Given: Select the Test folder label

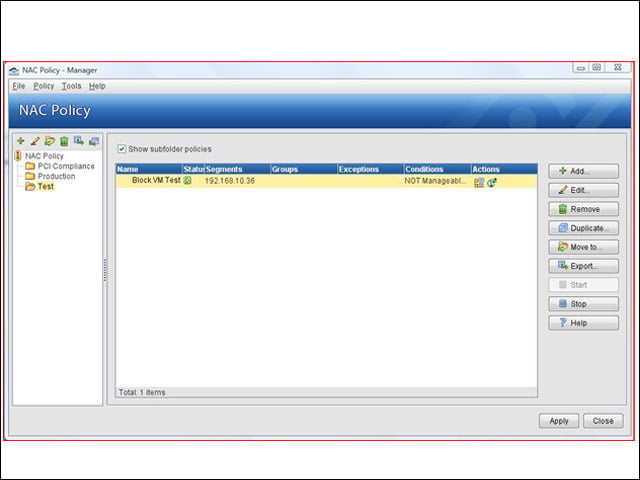Looking at the screenshot, I should pyautogui.click(x=46, y=187).
